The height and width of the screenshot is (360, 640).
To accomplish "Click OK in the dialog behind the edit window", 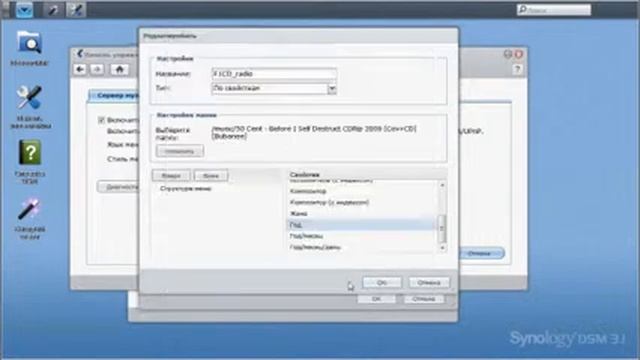I will 376,299.
